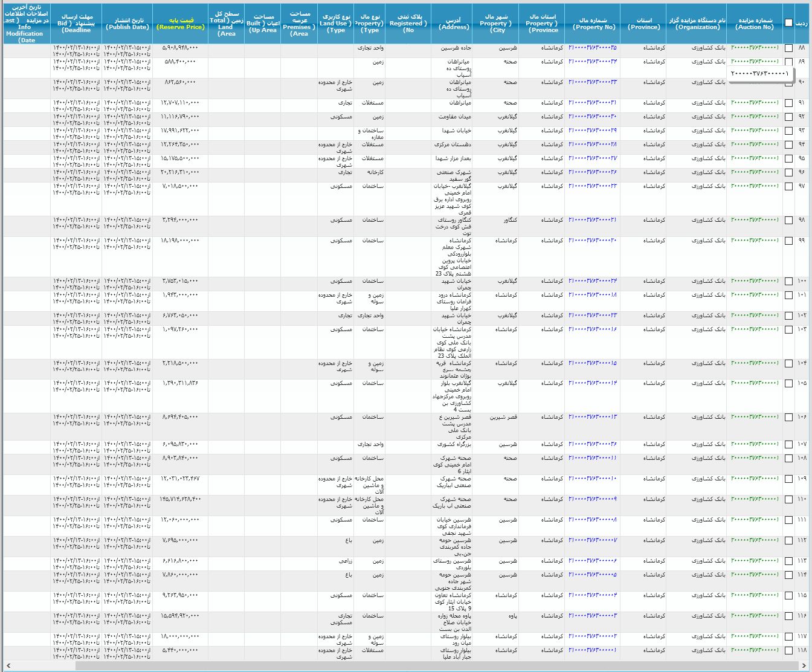
Task: Sort by Bid Deadline column header
Action: [x=76, y=23]
